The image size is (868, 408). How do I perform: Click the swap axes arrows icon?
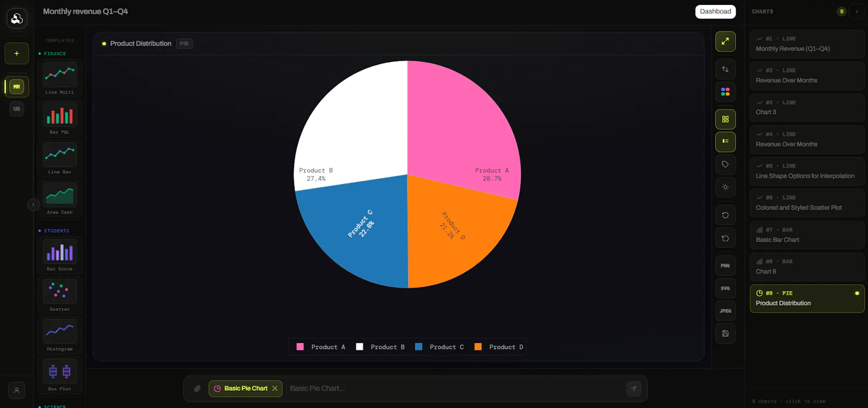[x=725, y=69]
